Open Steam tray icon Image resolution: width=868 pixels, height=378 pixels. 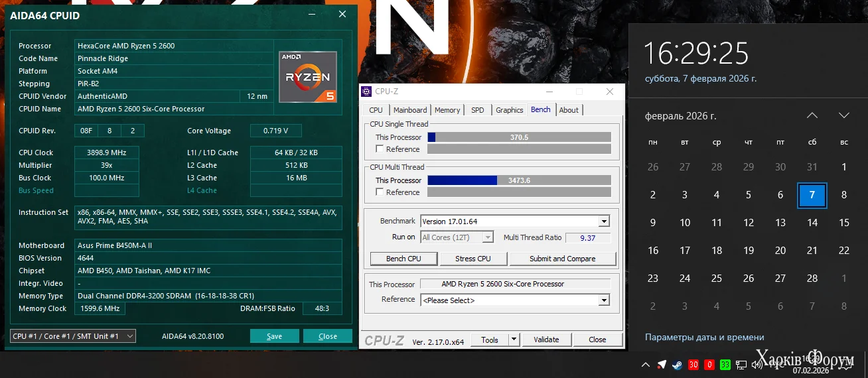point(677,364)
